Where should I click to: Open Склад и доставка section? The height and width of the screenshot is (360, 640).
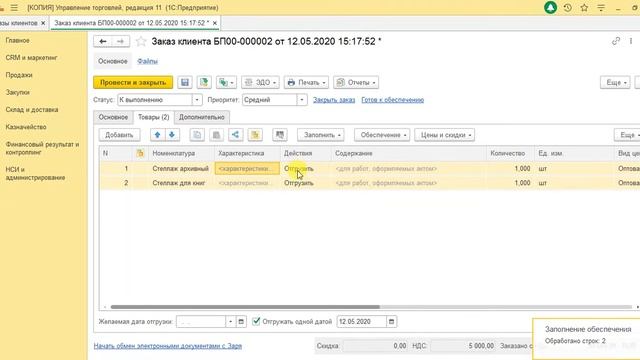(32, 110)
